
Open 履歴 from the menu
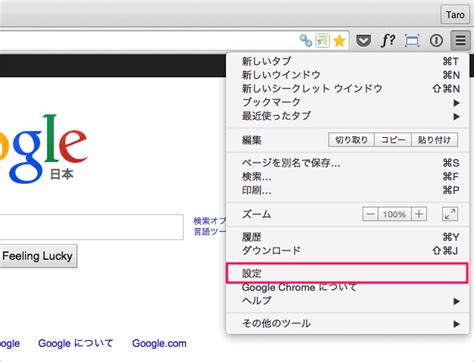pos(348,237)
